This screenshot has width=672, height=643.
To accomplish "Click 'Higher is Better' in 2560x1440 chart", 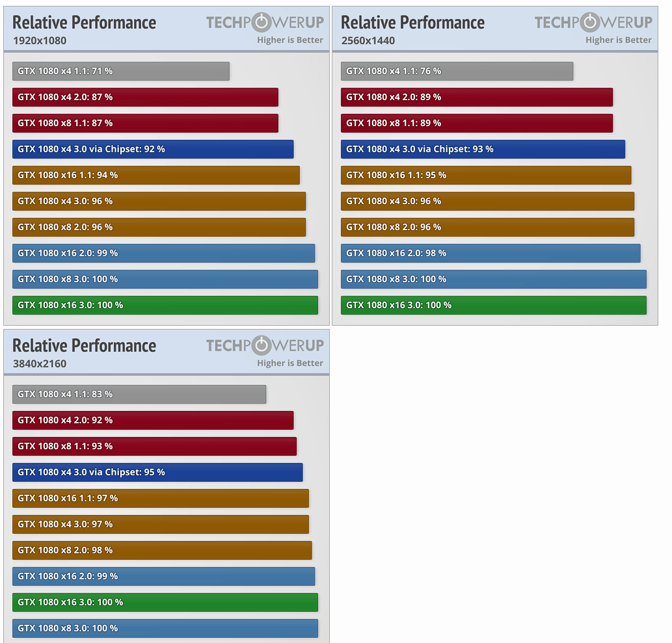I will pos(619,40).
